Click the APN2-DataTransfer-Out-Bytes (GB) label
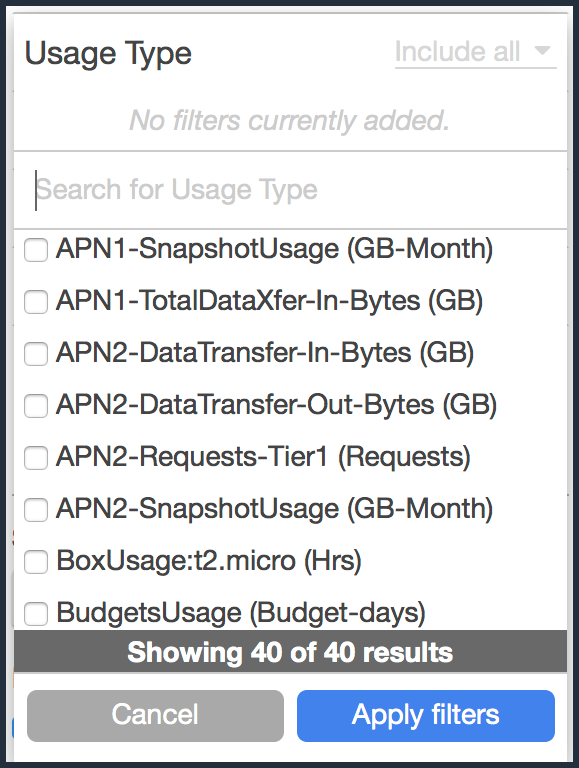The width and height of the screenshot is (579, 768). [276, 405]
